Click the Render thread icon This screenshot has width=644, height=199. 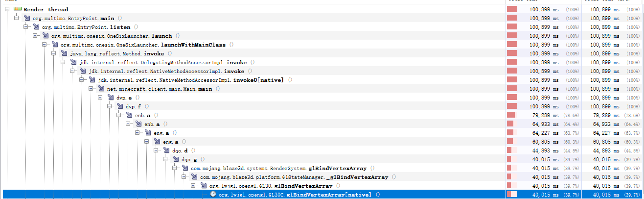tap(17, 9)
